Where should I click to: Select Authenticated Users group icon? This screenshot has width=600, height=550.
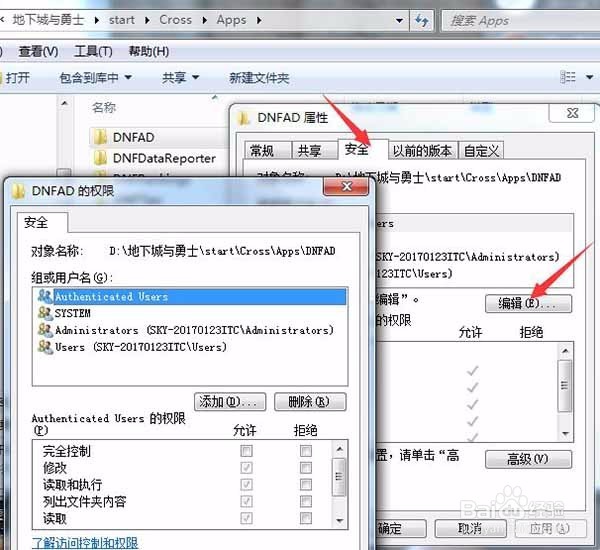[45, 296]
